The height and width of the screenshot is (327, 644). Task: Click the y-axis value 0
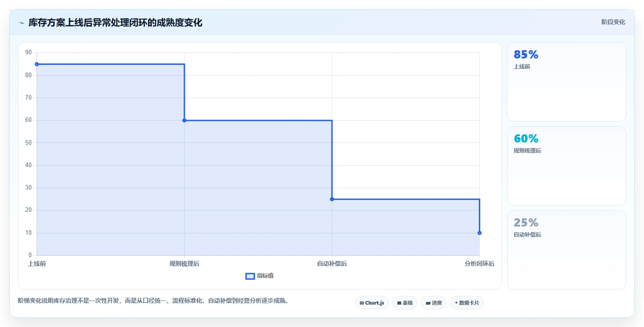point(30,255)
